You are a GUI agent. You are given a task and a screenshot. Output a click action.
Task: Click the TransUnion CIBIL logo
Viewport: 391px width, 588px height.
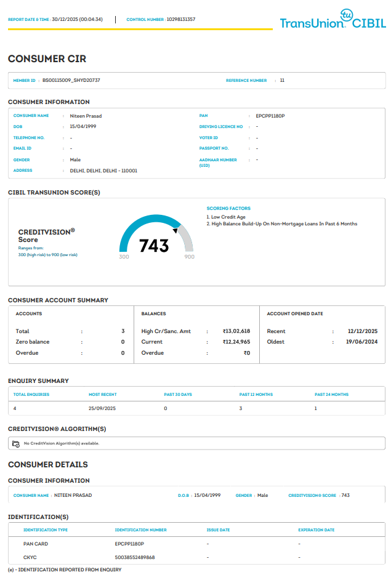point(333,19)
